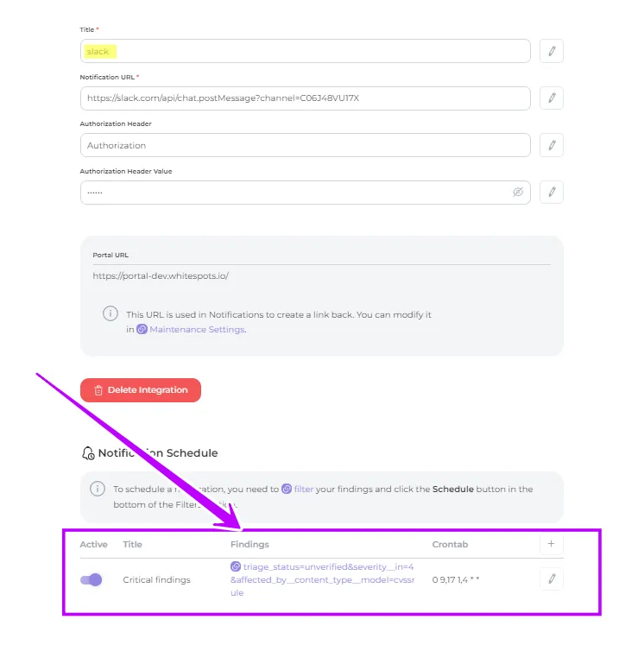Screen dimensions: 644x670
Task: Click the Findings column header
Action: pos(249,545)
